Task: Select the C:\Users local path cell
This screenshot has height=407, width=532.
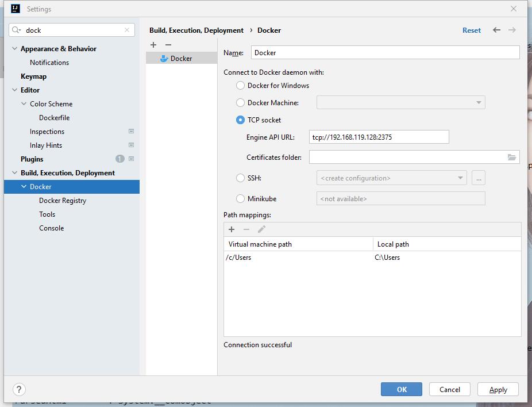Action: click(x=447, y=258)
